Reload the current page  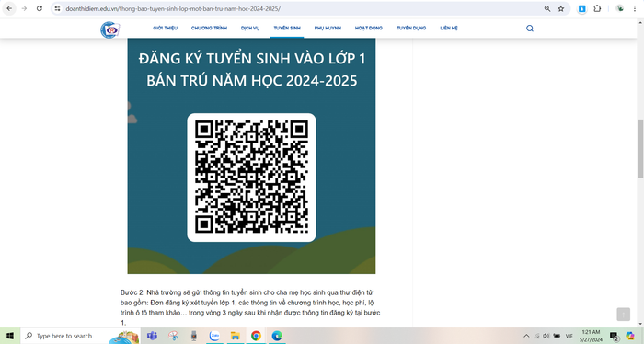(40, 8)
